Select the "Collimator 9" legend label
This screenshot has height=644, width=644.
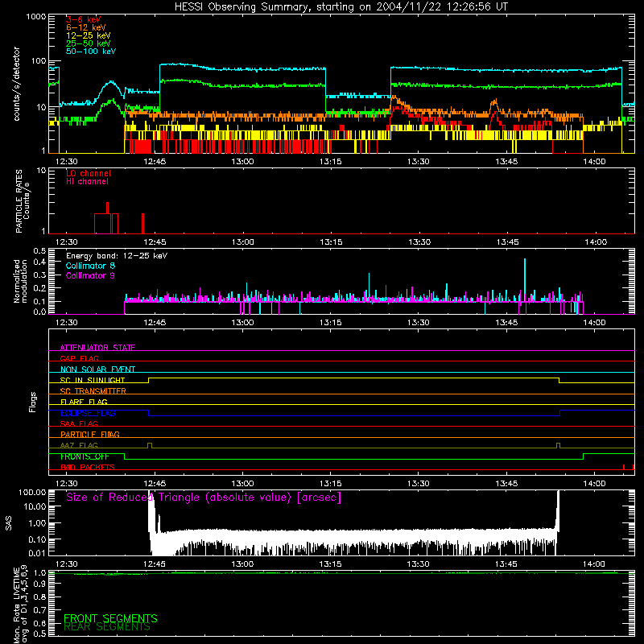click(90, 275)
